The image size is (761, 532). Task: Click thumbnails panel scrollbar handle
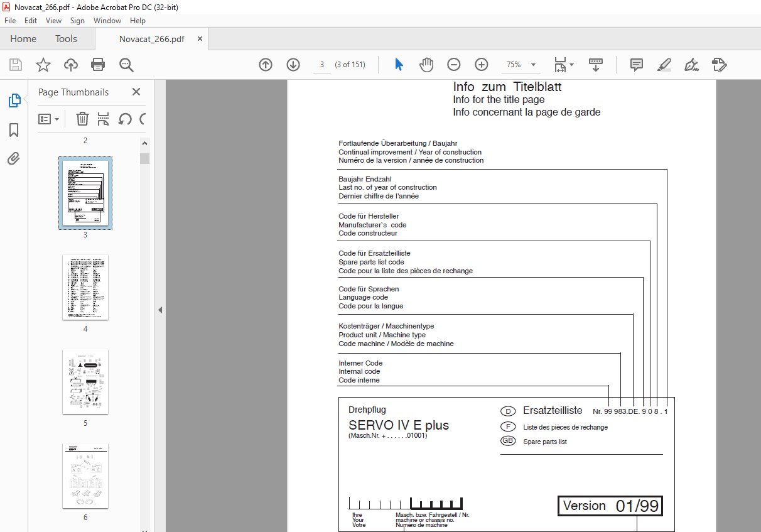[x=144, y=158]
